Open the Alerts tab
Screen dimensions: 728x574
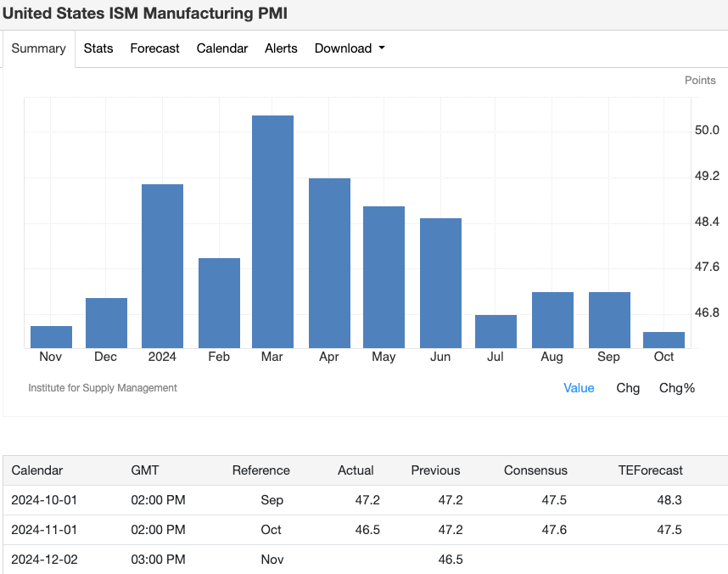coord(280,48)
